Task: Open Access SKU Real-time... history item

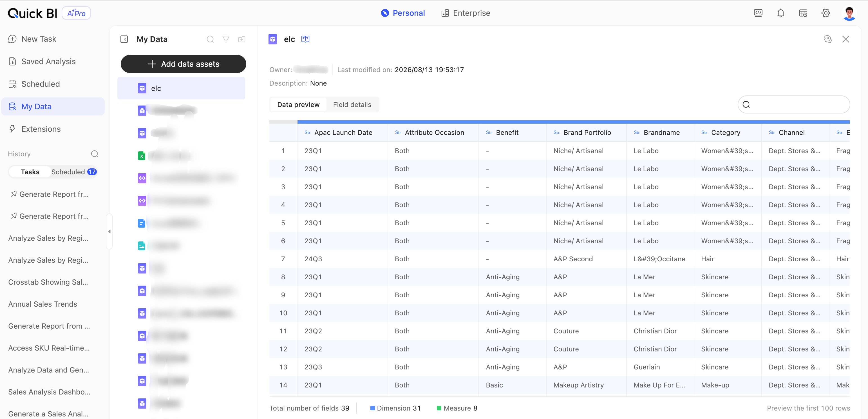Action: 49,348
